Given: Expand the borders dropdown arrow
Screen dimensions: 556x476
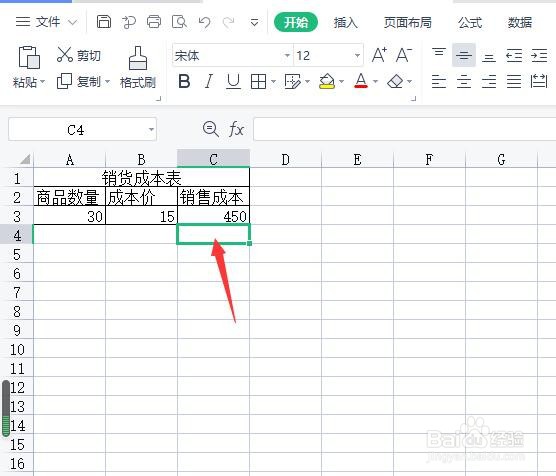Looking at the screenshot, I should click(273, 82).
